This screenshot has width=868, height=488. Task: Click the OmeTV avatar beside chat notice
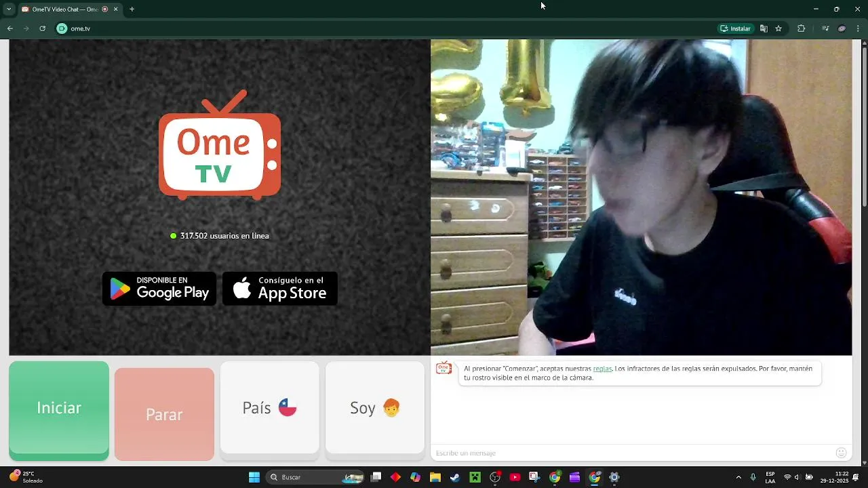443,368
